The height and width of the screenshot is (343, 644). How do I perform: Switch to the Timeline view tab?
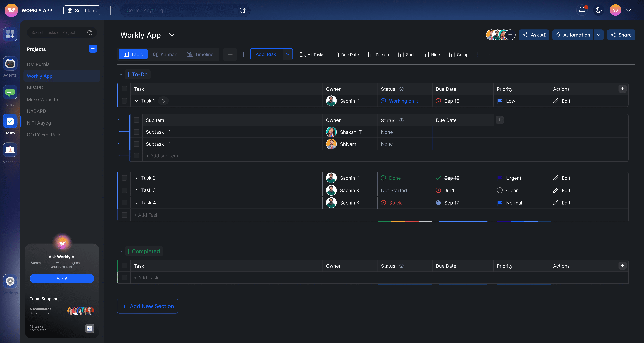click(200, 54)
